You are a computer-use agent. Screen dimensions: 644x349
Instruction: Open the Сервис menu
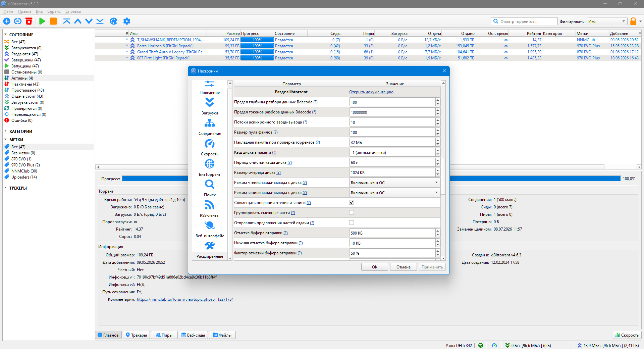click(x=54, y=11)
